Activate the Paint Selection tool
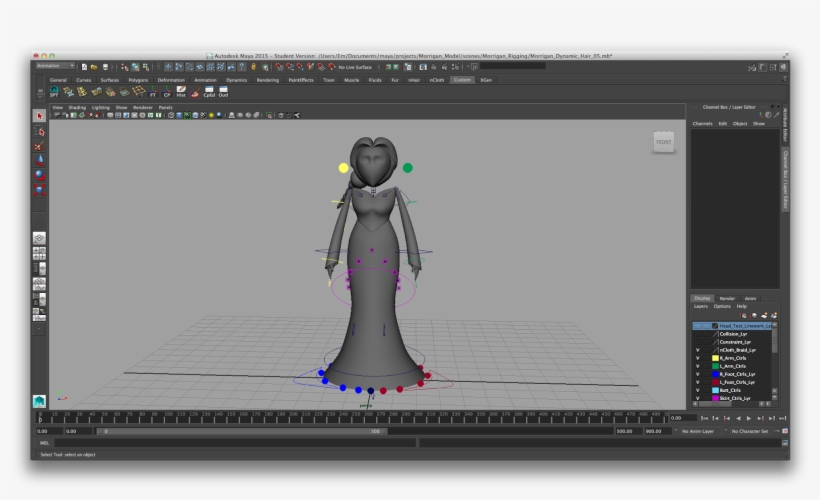Screen dimensions: 820x500 [39, 146]
